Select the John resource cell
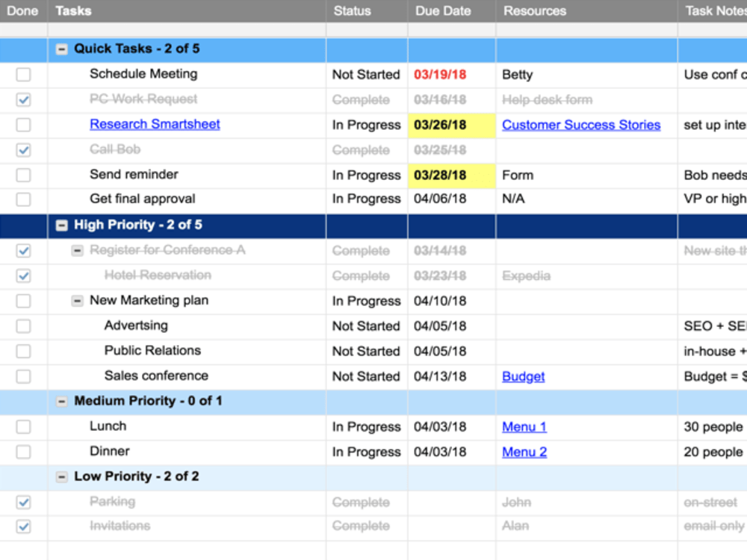 (586, 503)
